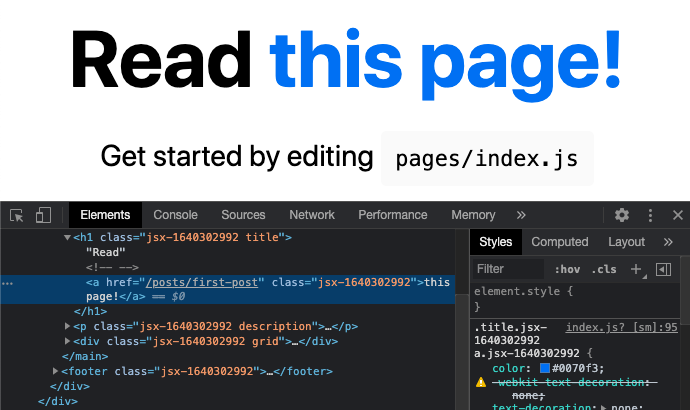This screenshot has width=690, height=410.
Task: Expand the text-decoration shorthand triangle
Action: click(604, 406)
